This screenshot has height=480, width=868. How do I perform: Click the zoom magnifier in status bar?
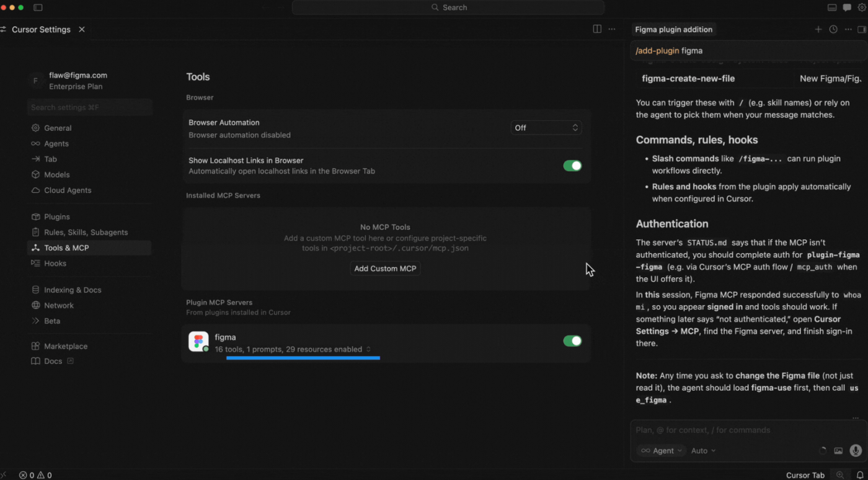[840, 475]
